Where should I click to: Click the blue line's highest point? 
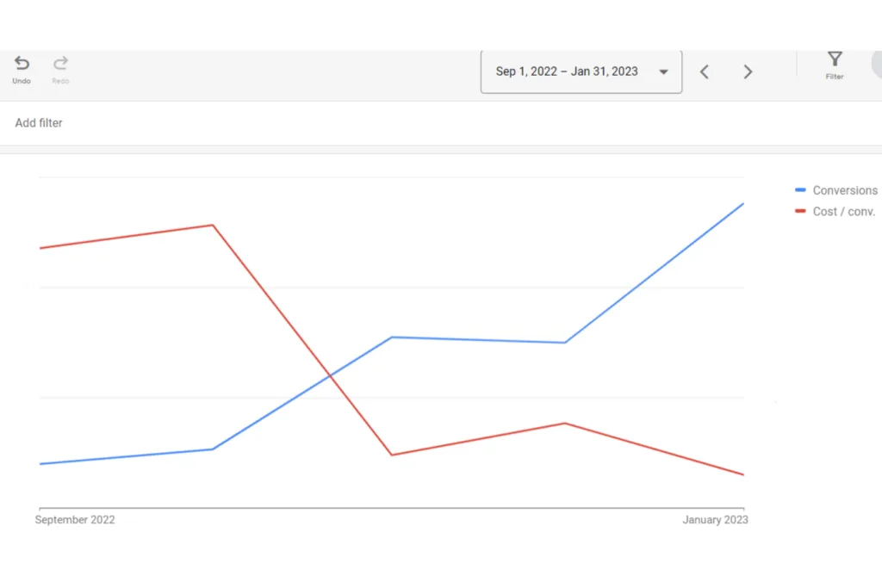coord(742,205)
